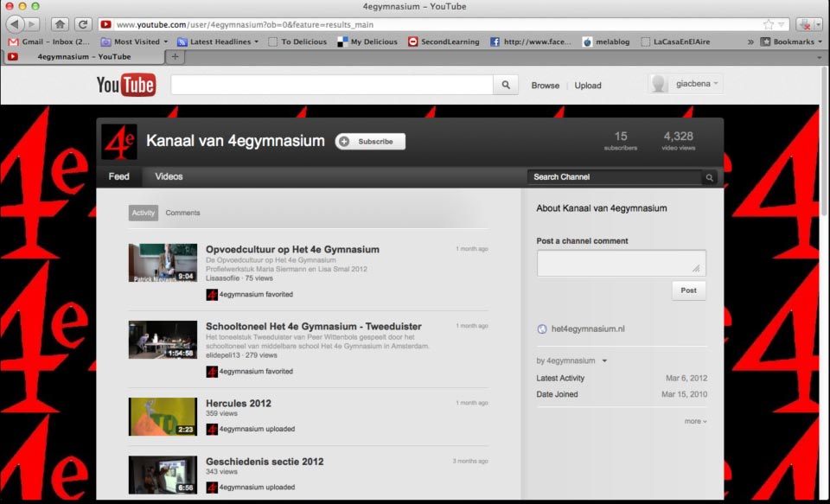The height and width of the screenshot is (504, 830).
Task: Click the browser home button
Action: point(60,24)
